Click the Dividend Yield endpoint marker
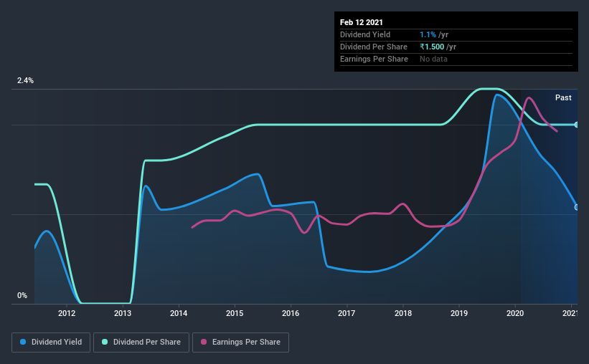The height and width of the screenshot is (364, 589). pos(576,207)
